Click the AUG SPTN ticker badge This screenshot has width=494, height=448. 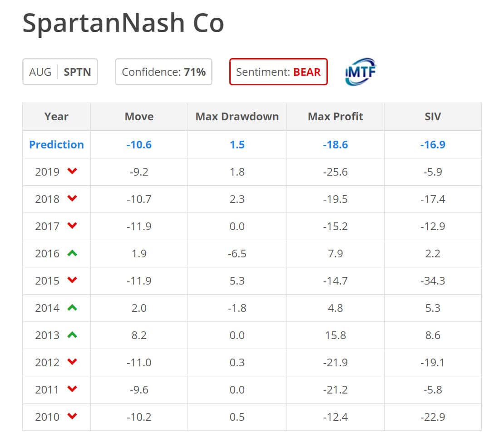(60, 72)
